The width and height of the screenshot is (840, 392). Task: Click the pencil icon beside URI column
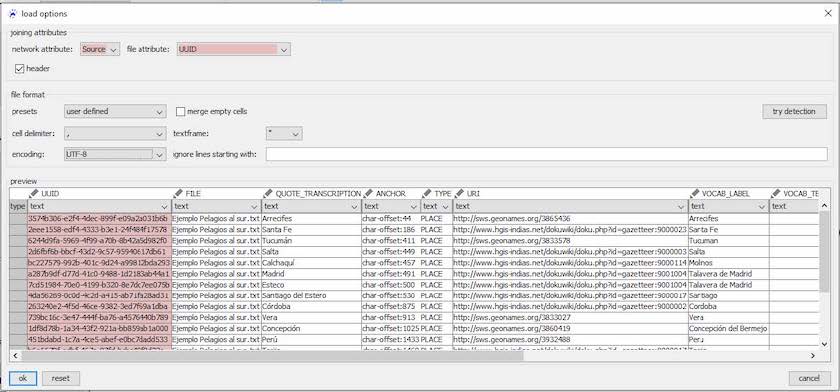pyautogui.click(x=459, y=193)
